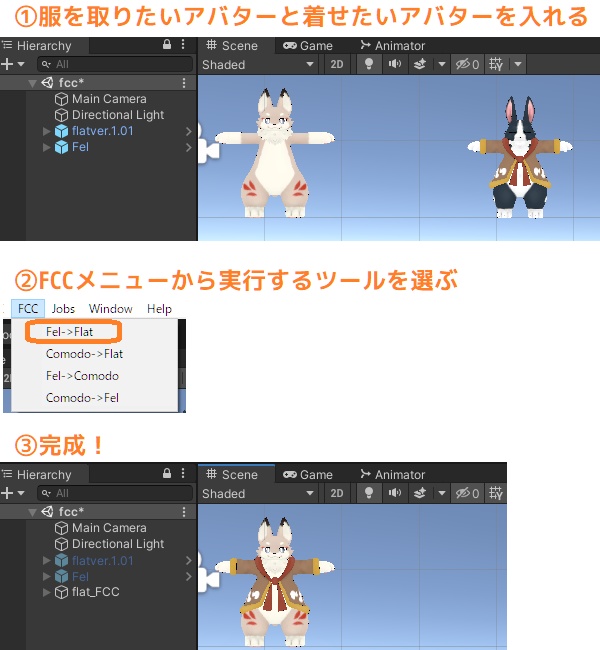
Task: Open prefab arrow for flatver.1.01 in top Hierarchy
Action: pos(189,131)
